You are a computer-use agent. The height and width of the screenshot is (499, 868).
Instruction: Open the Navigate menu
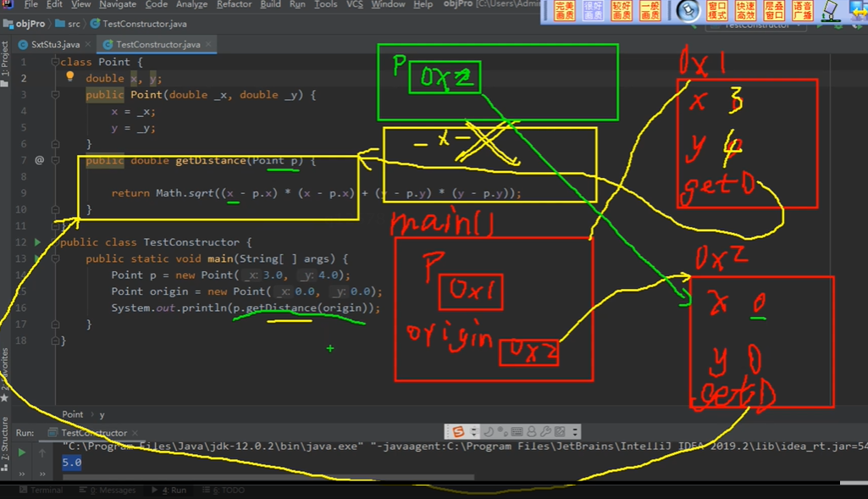118,4
